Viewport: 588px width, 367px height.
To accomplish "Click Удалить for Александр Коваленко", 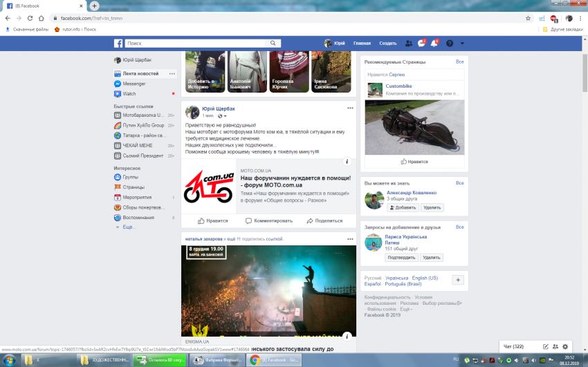I will pos(432,208).
